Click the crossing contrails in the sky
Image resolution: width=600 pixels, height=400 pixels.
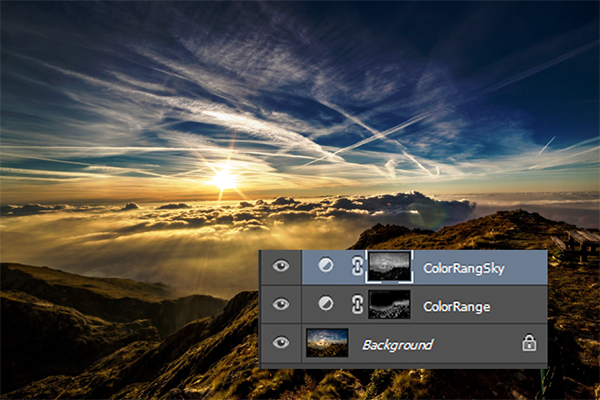pos(382,133)
